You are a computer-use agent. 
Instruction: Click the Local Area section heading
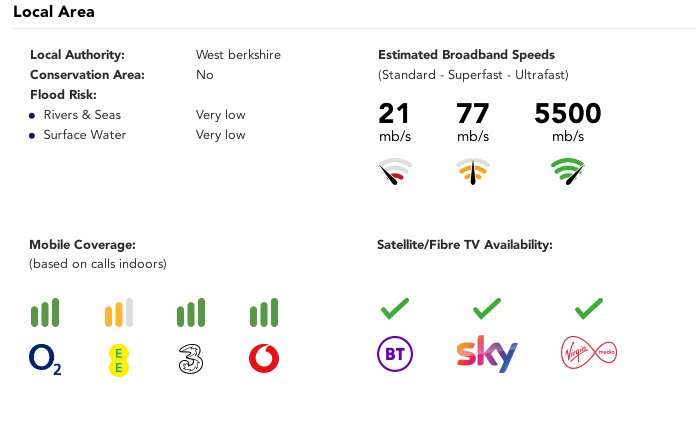click(54, 12)
